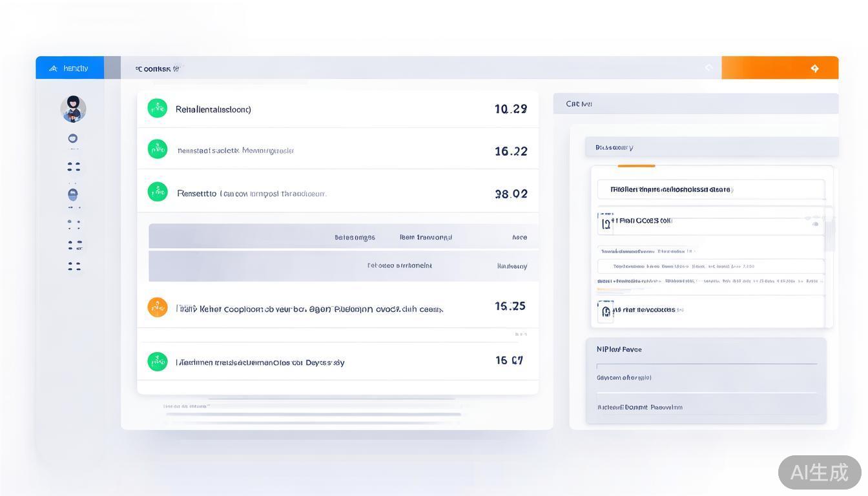Screen dimensions: 868x496
Task: Click the user avatar in the sidebar
Action: coord(73,108)
